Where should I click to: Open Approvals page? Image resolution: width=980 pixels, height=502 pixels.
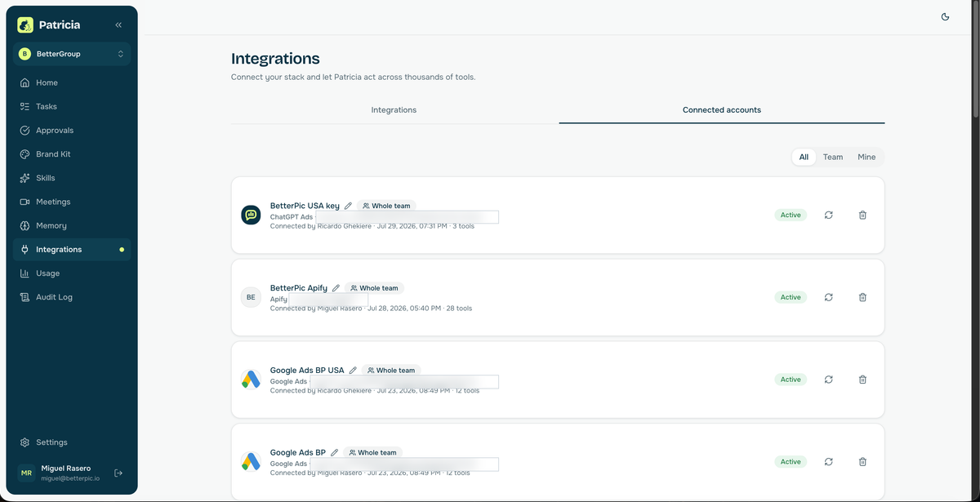(x=72, y=130)
